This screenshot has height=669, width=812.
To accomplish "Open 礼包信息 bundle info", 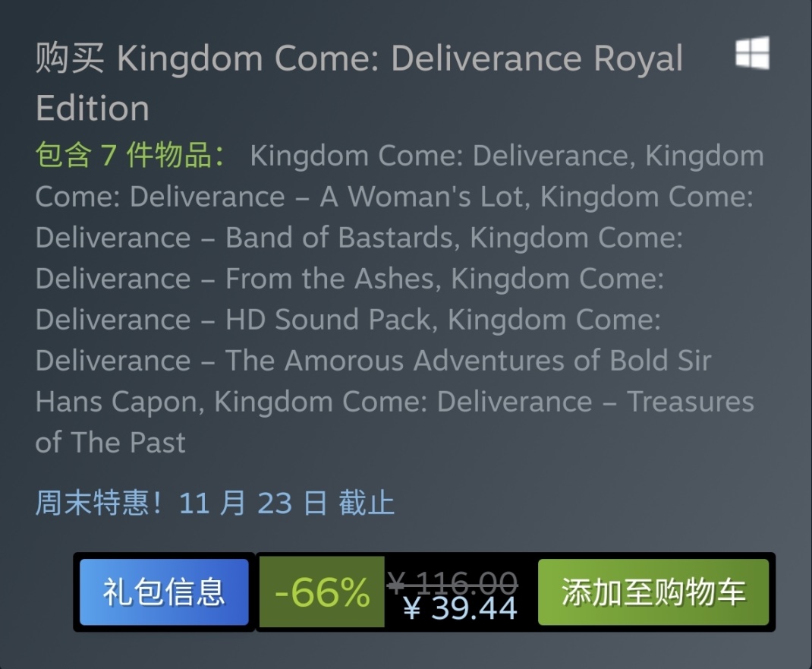I will [x=164, y=592].
